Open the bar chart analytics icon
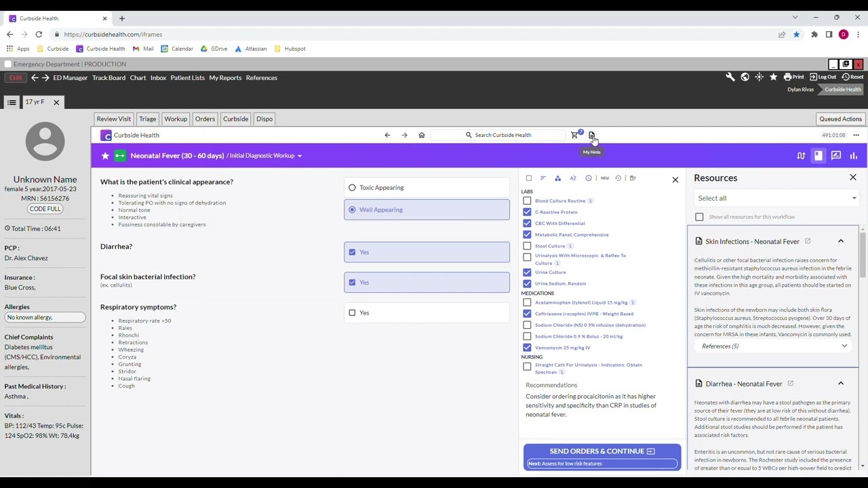 click(854, 156)
